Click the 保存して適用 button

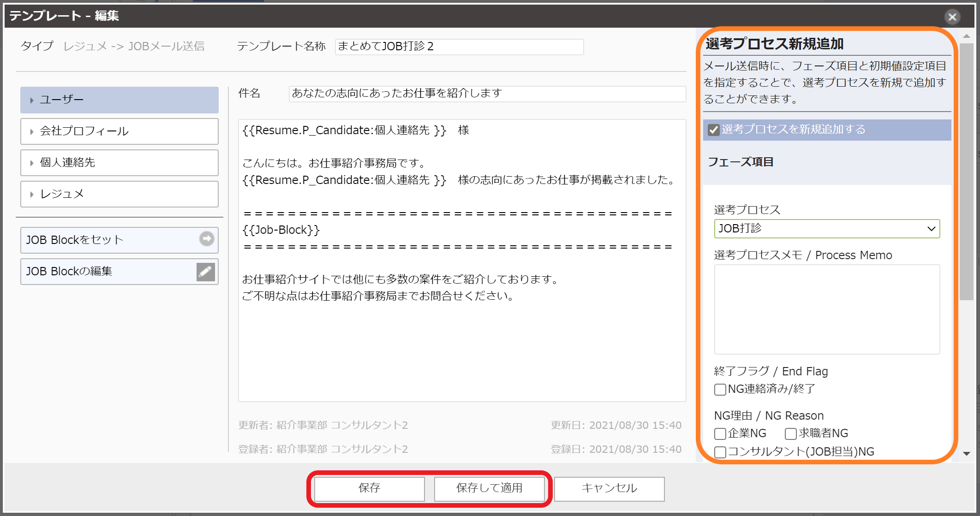coord(489,488)
